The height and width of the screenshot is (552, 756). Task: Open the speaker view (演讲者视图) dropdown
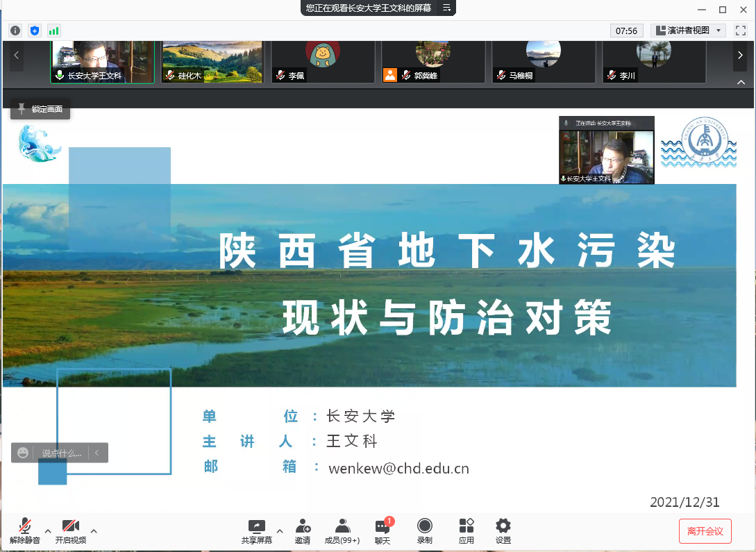pos(689,31)
